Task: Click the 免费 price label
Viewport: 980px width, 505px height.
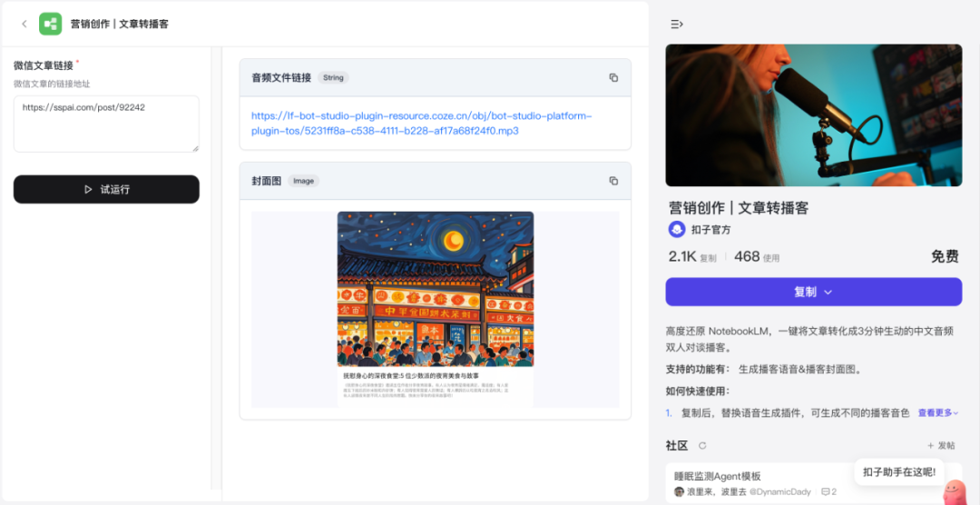Action: [945, 256]
